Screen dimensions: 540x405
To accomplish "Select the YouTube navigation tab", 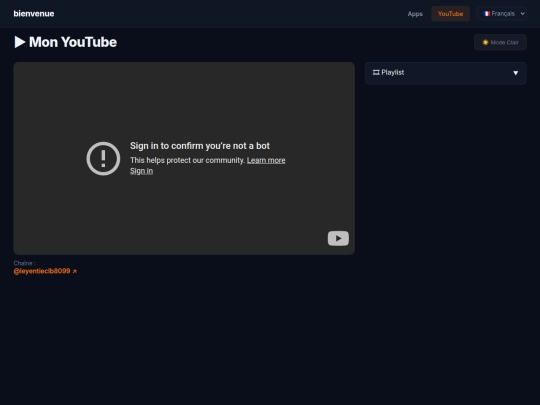I will (x=450, y=14).
